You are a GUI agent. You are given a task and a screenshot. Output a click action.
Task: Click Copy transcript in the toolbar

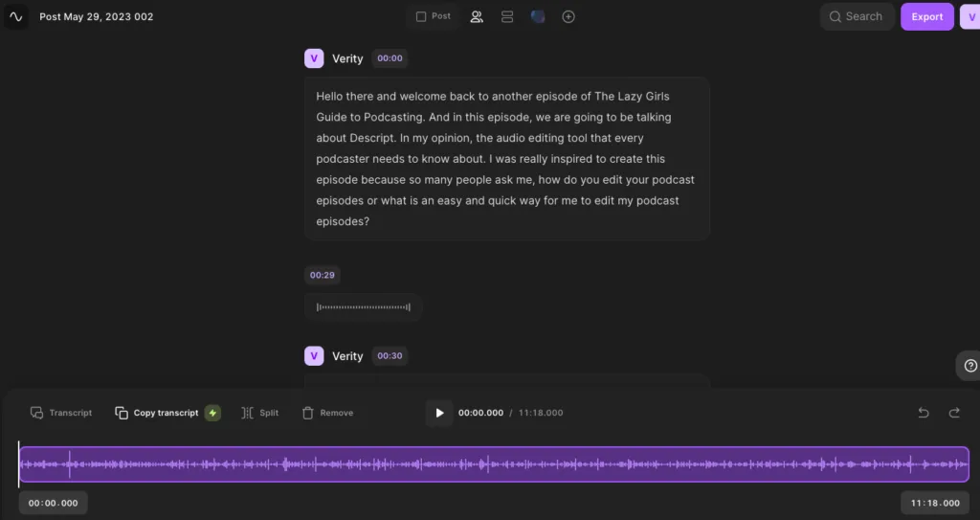157,413
